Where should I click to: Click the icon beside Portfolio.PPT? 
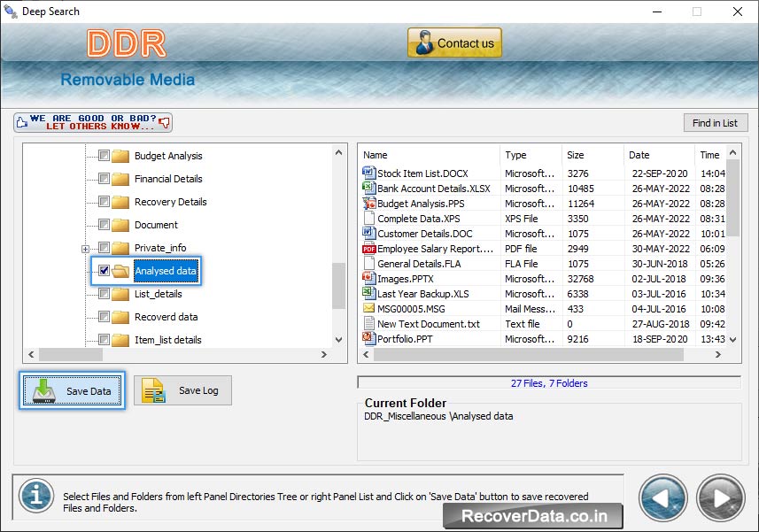[x=368, y=338]
